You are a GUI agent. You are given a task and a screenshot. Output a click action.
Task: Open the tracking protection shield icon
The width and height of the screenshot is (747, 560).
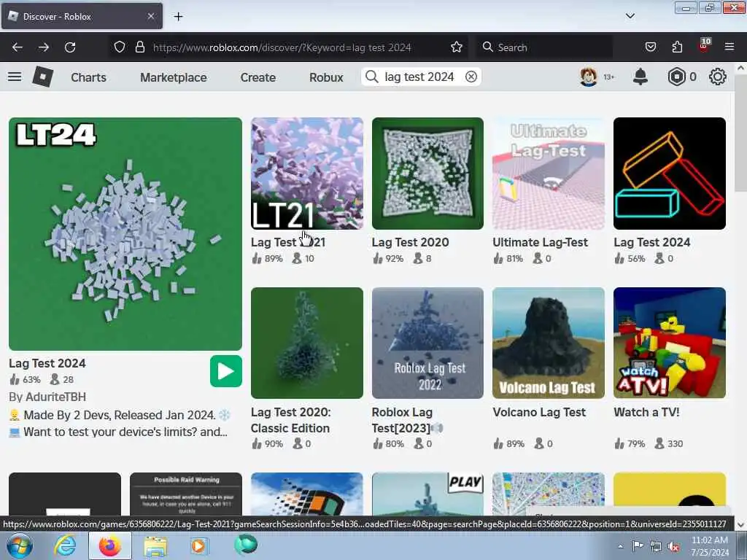tap(120, 47)
